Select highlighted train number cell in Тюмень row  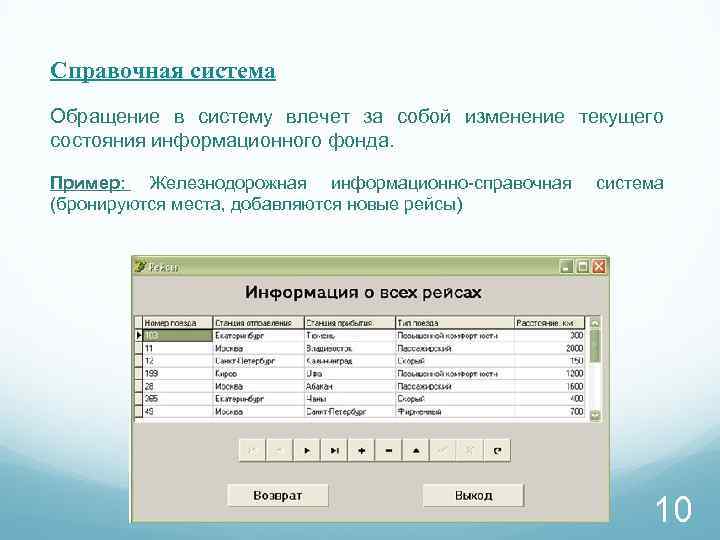click(x=178, y=336)
